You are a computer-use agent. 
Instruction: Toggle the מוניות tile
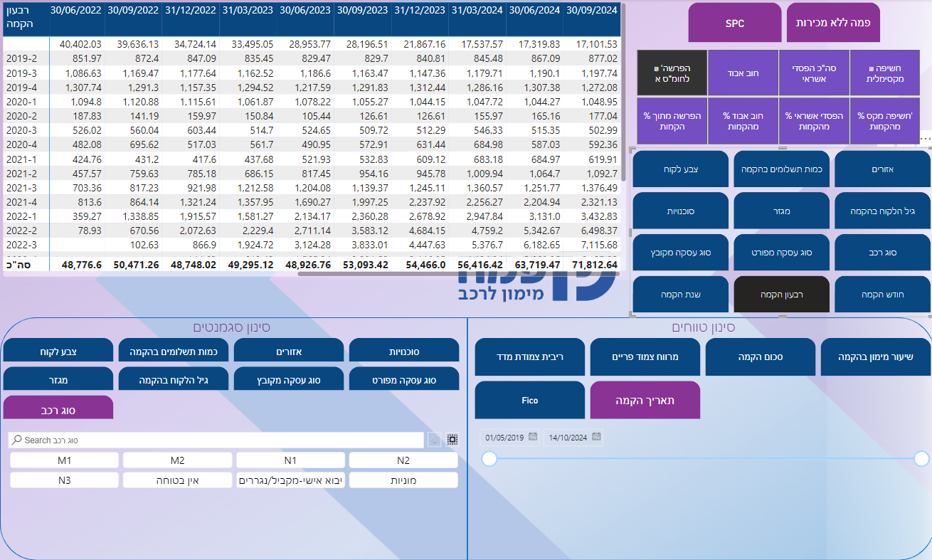403,480
